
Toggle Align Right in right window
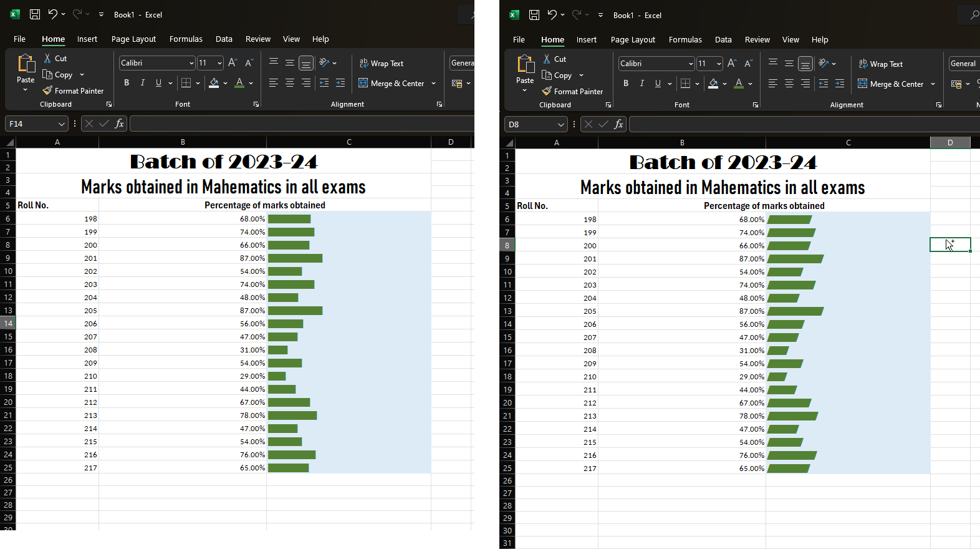805,83
